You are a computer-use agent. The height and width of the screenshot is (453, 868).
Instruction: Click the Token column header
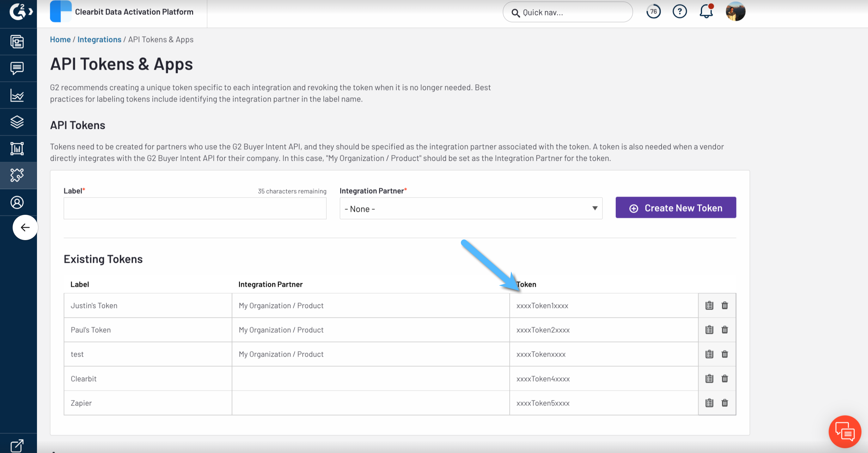(526, 284)
